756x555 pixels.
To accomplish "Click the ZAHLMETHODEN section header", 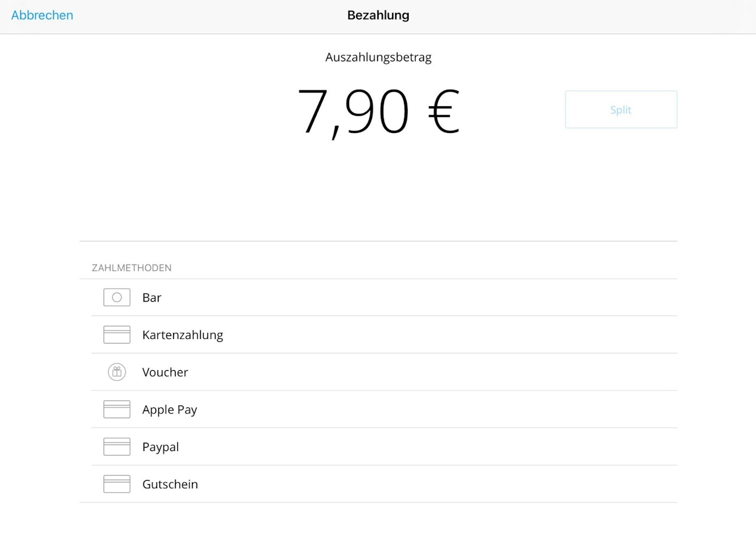I will click(132, 268).
